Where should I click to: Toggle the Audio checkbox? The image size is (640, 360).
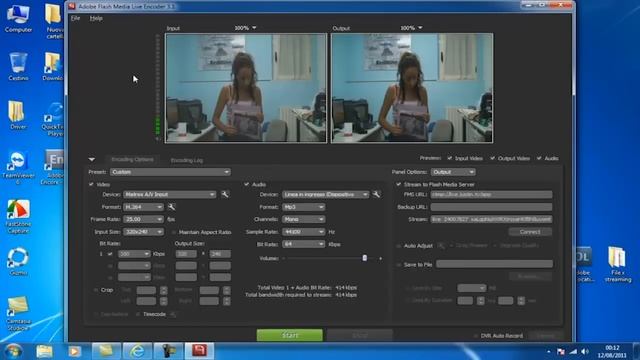[x=247, y=184]
